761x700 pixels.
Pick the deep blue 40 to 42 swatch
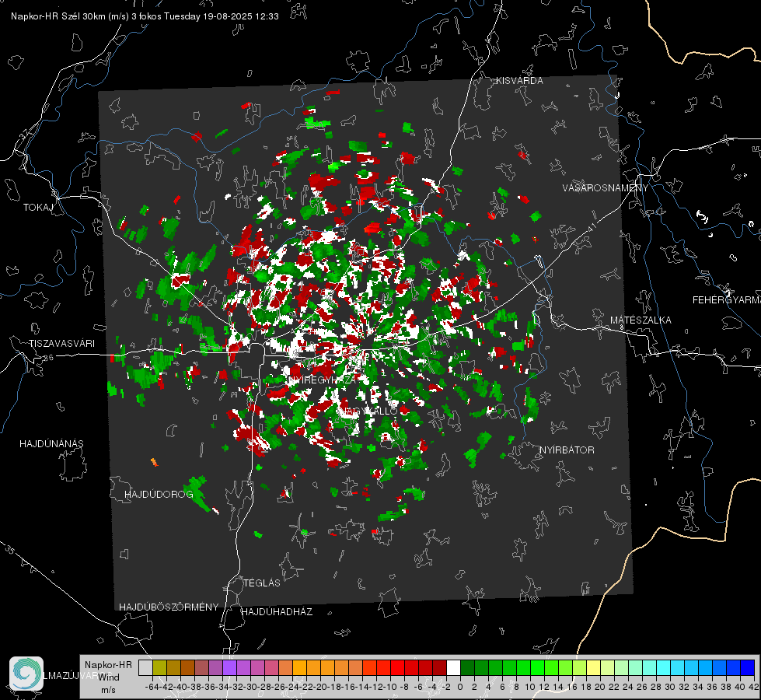tap(748, 667)
